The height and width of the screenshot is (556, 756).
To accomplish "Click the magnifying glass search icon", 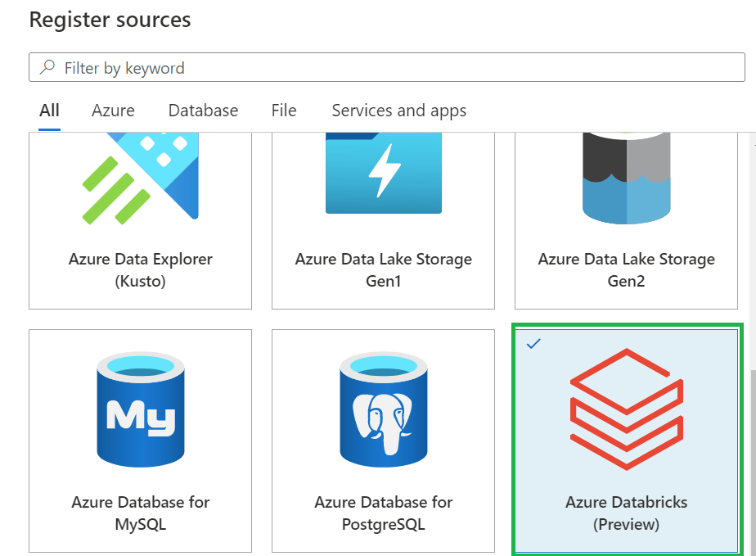I will click(x=46, y=67).
